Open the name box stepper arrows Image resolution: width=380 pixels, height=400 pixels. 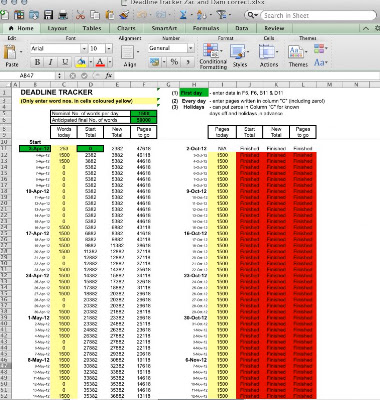click(59, 76)
